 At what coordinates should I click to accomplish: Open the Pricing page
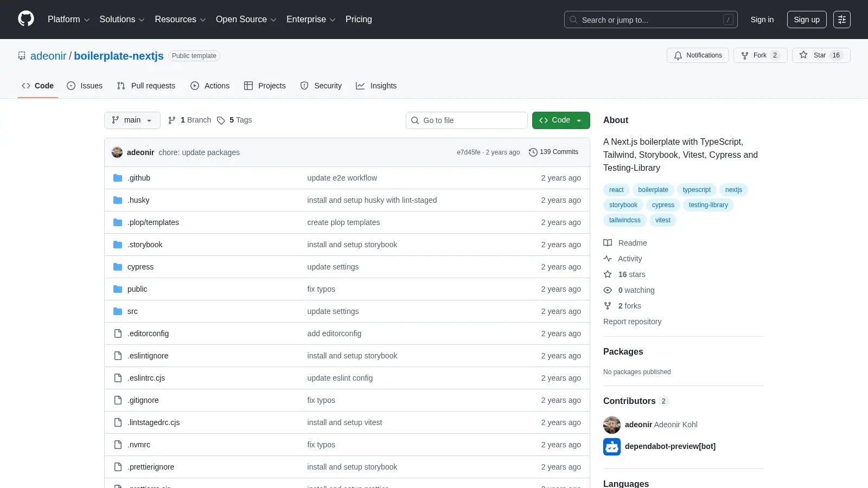(x=359, y=20)
